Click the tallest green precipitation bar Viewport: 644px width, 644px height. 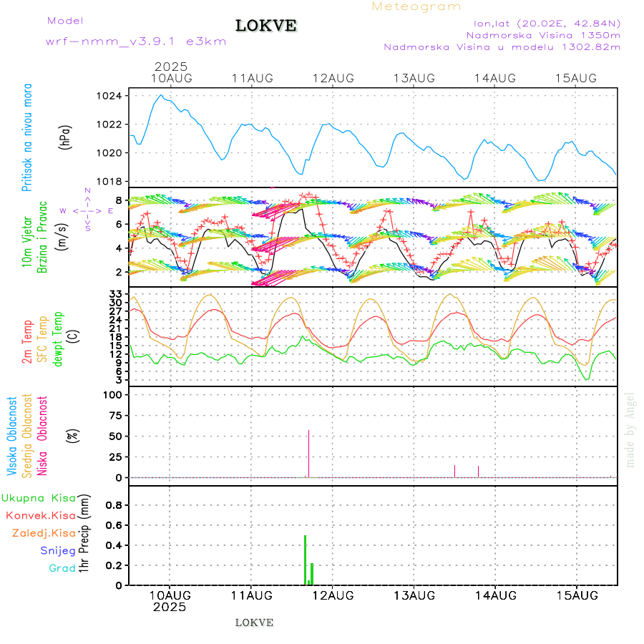[306, 560]
